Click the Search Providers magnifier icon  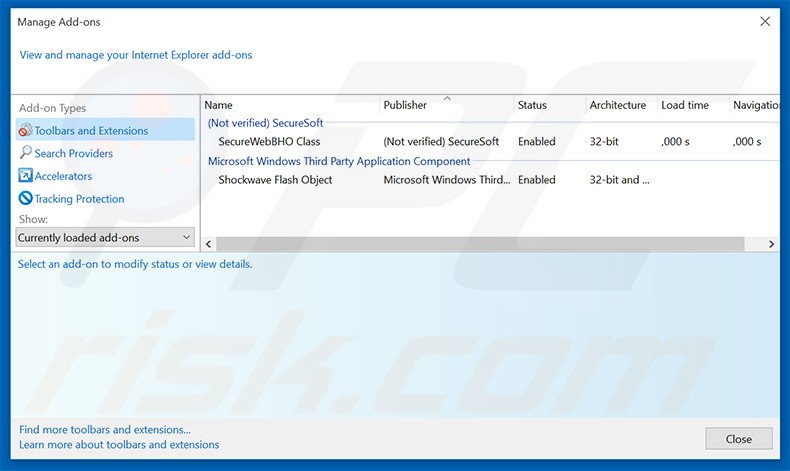tap(25, 153)
